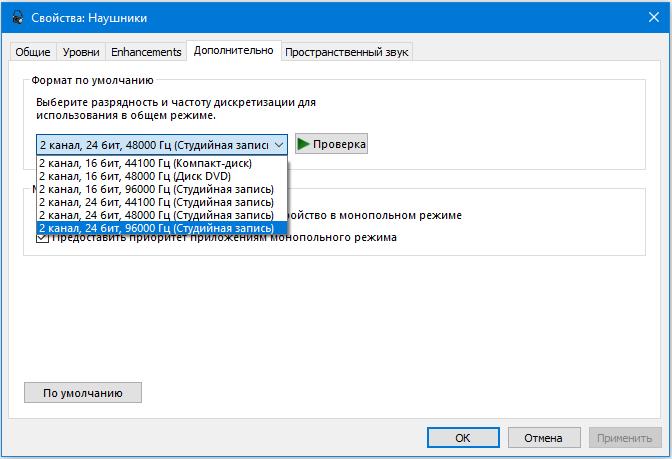Select highlighted 24 бит, 96000 Гц option
The width and height of the screenshot is (672, 459).
155,228
